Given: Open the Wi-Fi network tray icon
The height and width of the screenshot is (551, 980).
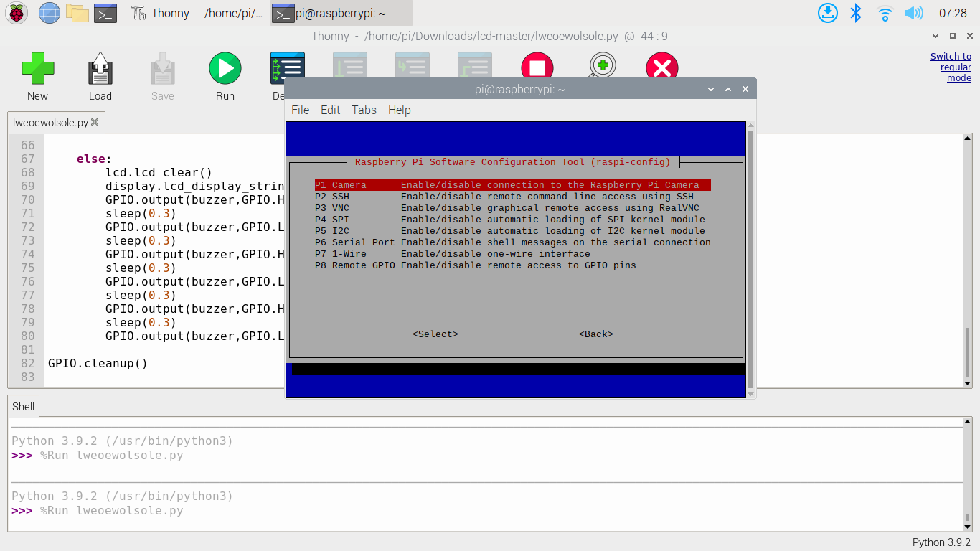Looking at the screenshot, I should 885,13.
